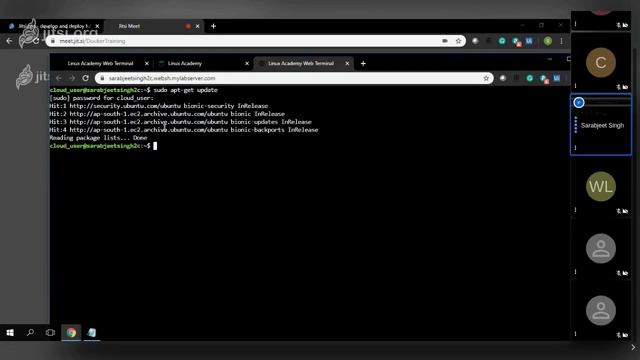Close the active Linux Academy Web Terminal tab

347,63
